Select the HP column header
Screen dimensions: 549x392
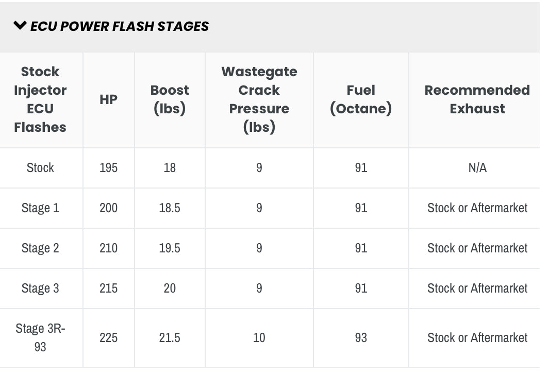tap(108, 99)
